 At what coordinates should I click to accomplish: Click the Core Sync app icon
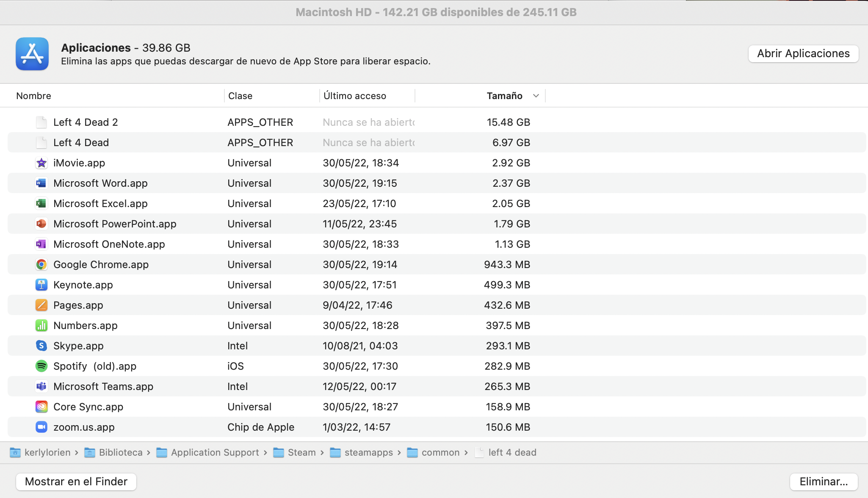pos(41,407)
